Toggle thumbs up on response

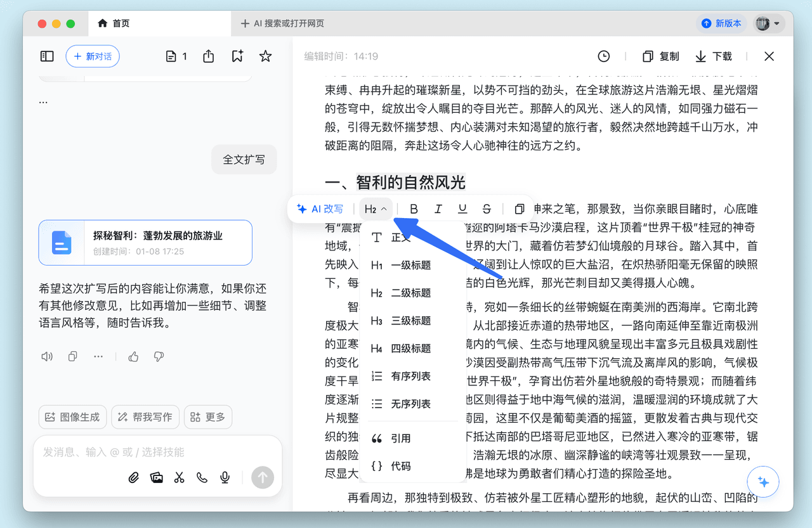coord(133,357)
